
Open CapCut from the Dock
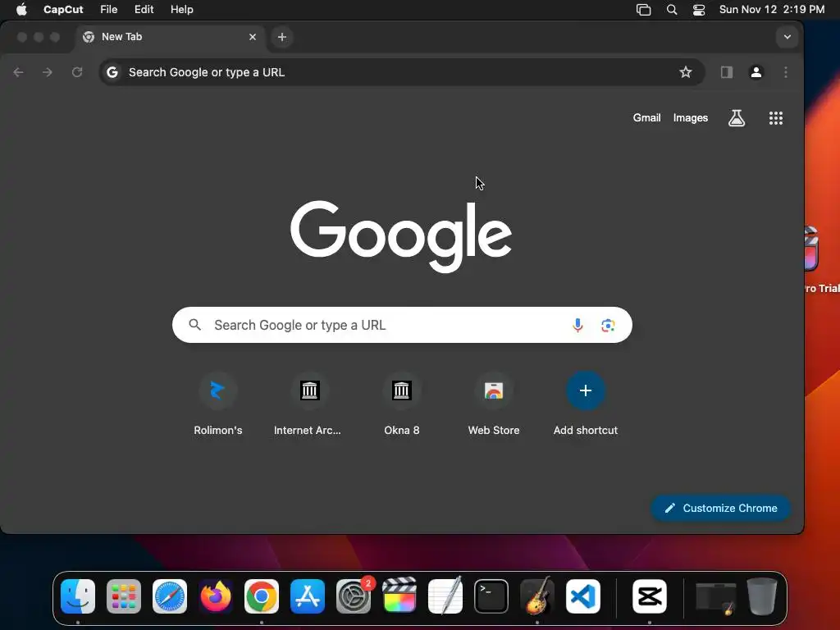pos(650,596)
